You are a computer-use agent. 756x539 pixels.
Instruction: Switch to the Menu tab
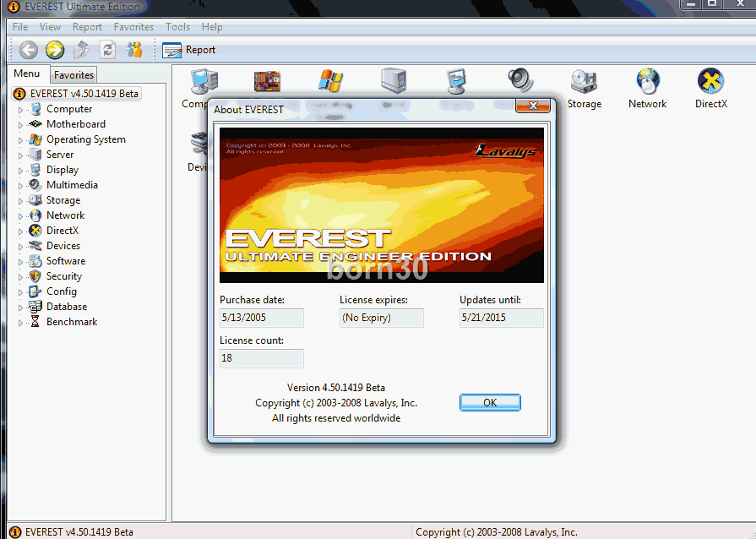[26, 73]
